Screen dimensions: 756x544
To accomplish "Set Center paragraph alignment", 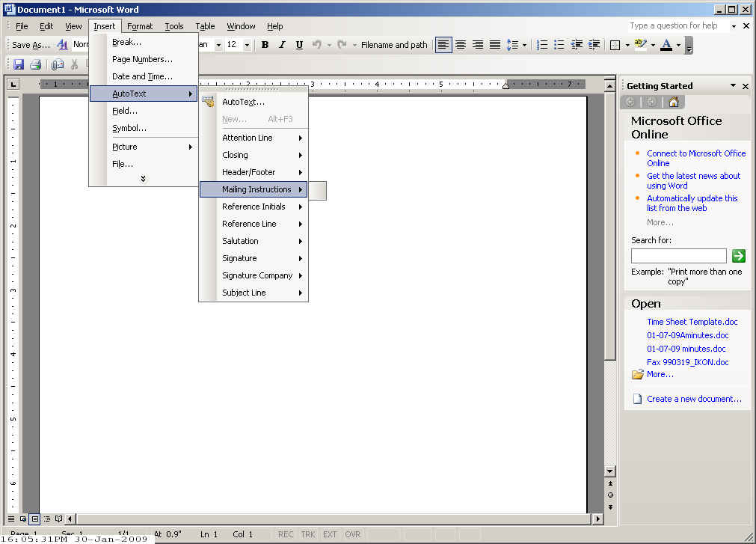I will [x=461, y=45].
